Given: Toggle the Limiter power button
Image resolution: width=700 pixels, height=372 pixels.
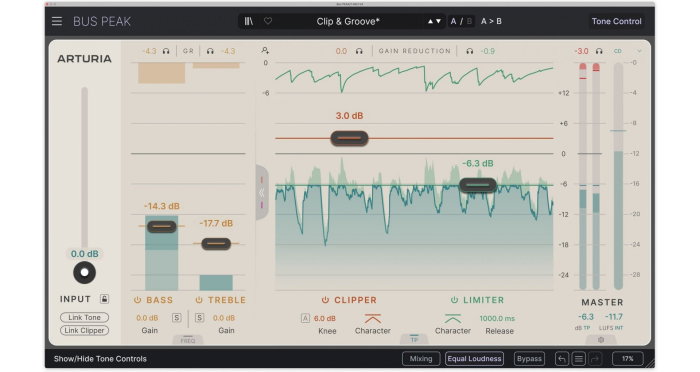Looking at the screenshot, I should [454, 300].
